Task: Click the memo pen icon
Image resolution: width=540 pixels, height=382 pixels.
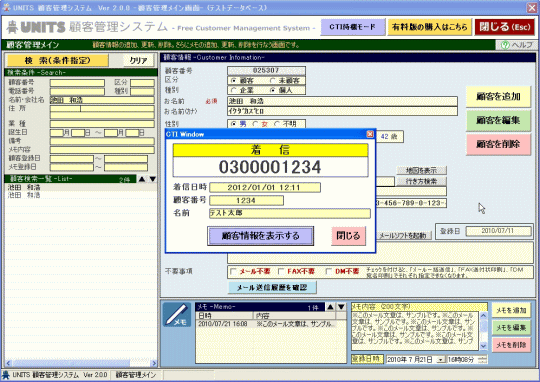Action: click(176, 314)
